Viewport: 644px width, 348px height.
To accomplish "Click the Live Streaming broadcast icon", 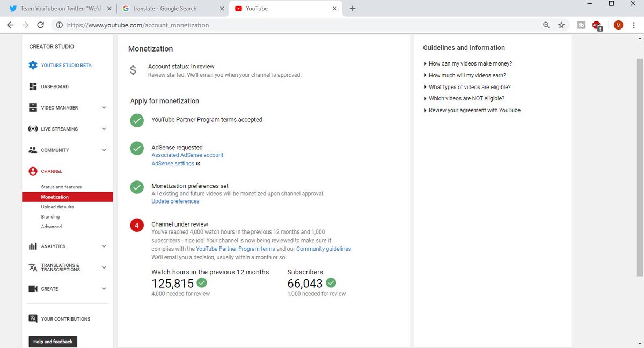I will pos(33,129).
